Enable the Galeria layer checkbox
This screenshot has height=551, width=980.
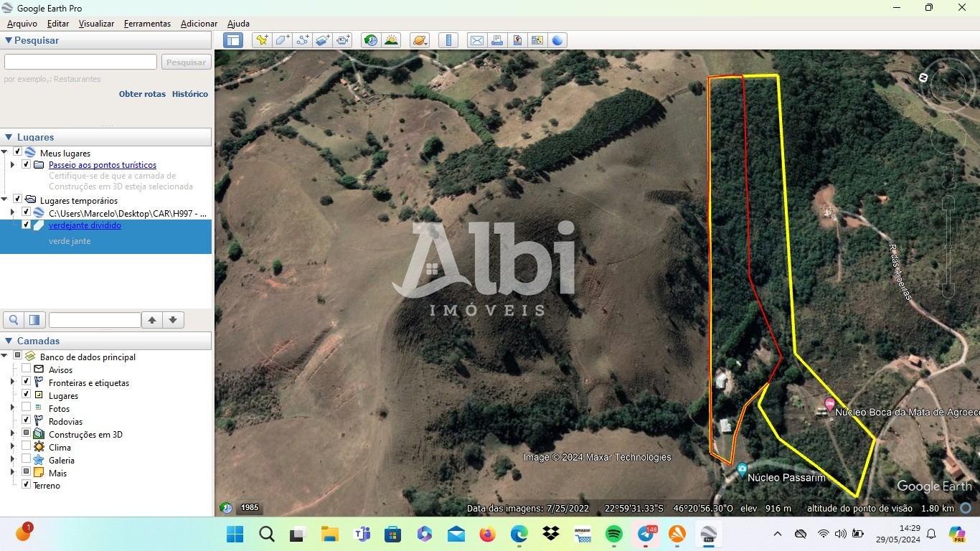pyautogui.click(x=27, y=459)
